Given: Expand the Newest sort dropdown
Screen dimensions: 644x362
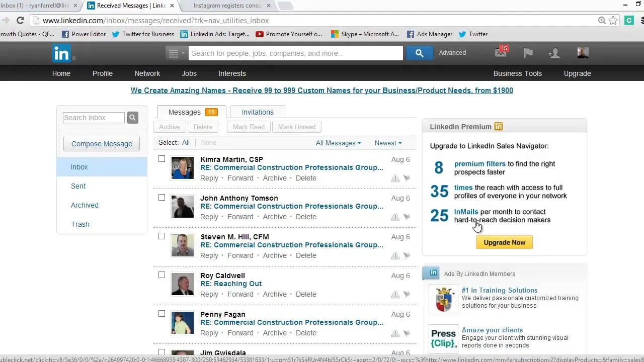Looking at the screenshot, I should [388, 143].
